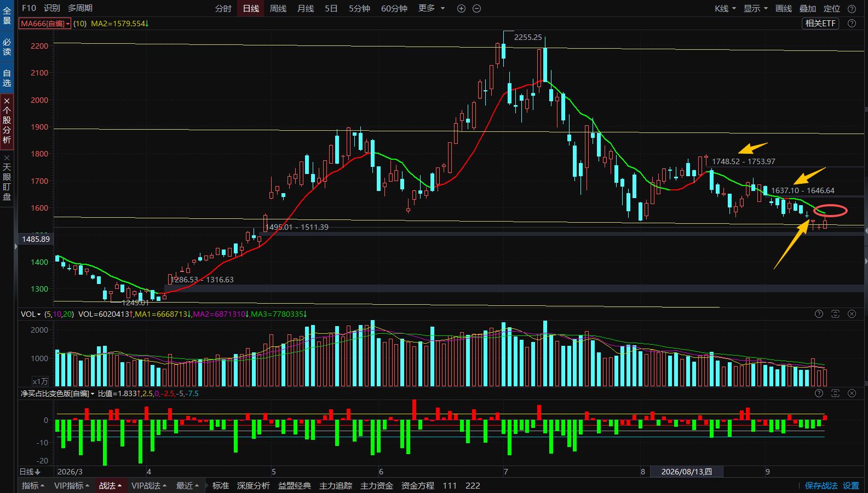Apply the 主力追踪 preset

pos(336,486)
